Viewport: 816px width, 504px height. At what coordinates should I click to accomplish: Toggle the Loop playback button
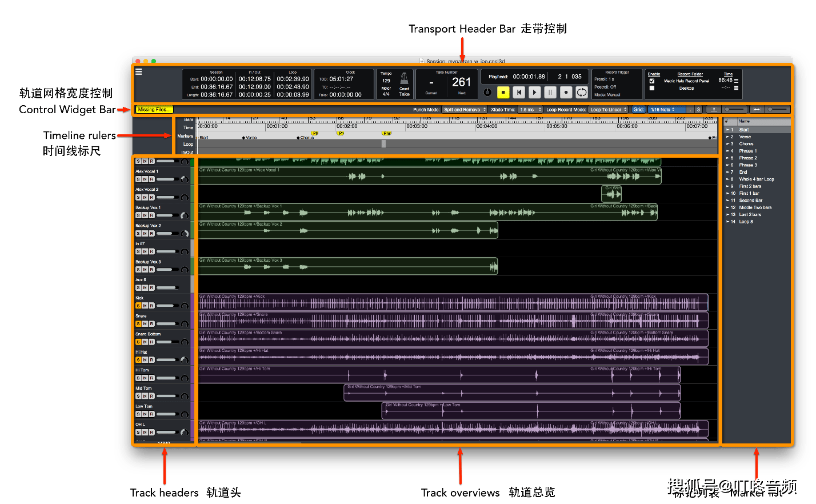[582, 92]
